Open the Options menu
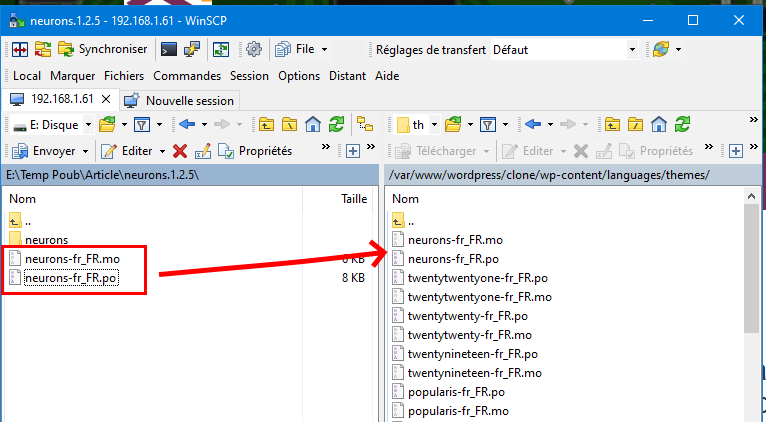Viewport: 766px width, 422px height. click(x=299, y=76)
